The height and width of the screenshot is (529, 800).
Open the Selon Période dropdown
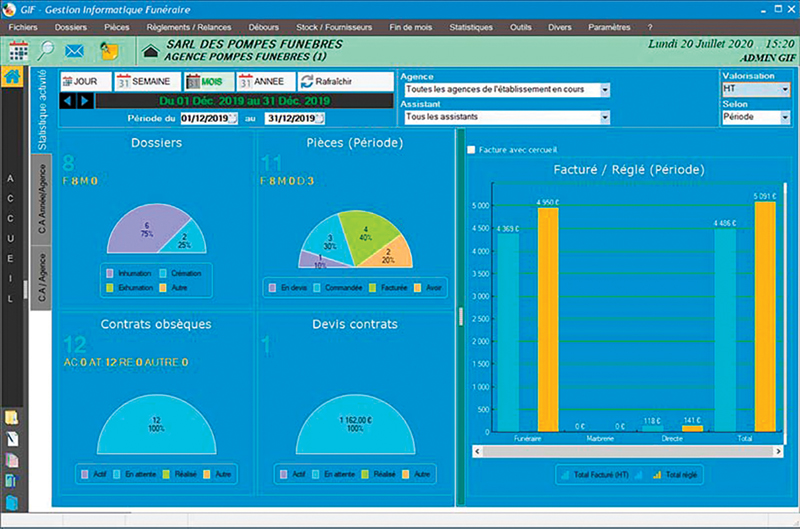pos(785,118)
